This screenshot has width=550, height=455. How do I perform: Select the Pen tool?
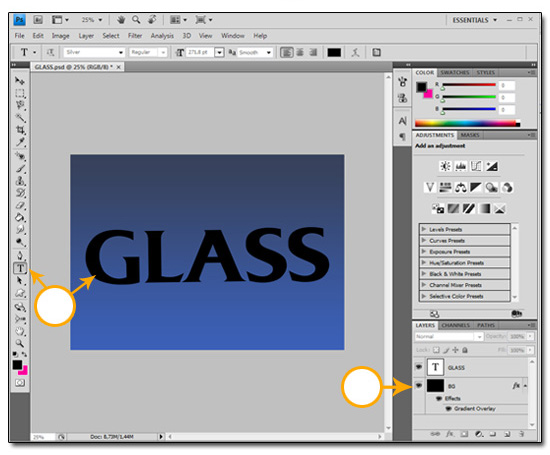(20, 256)
